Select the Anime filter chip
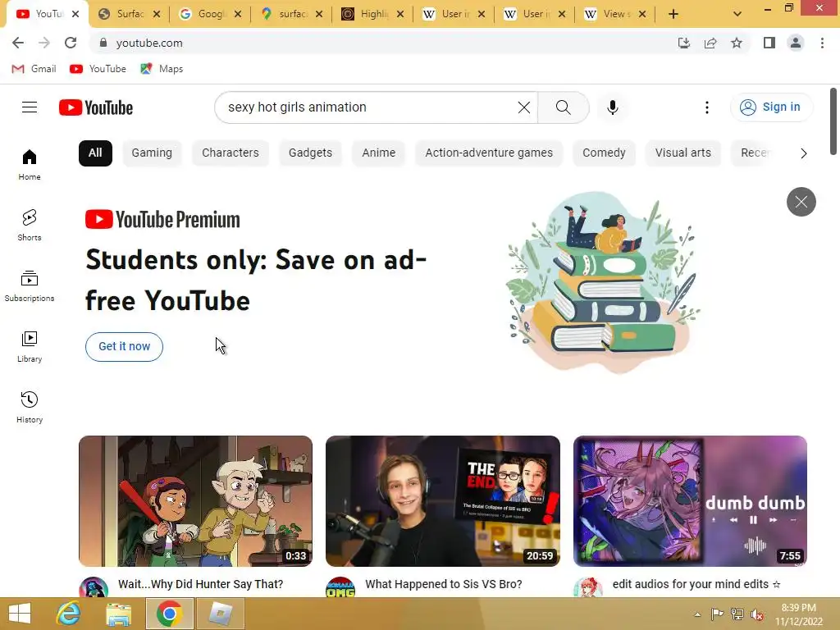The width and height of the screenshot is (840, 630). 379,153
